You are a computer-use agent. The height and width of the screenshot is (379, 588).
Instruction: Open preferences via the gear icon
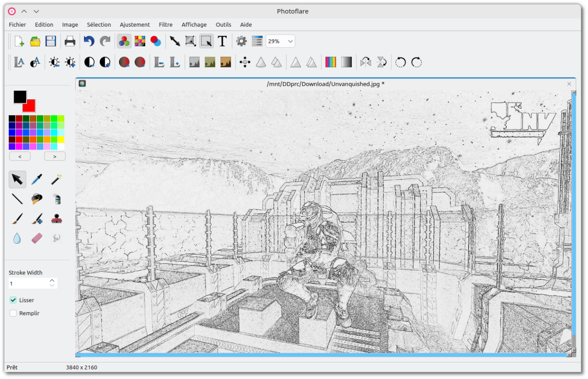click(242, 41)
